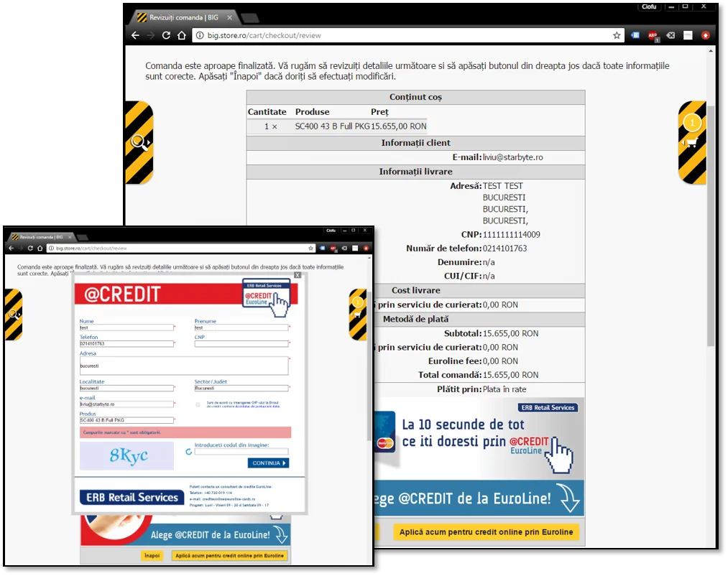Click captcha code input field
Screen dimensions: 728x576
(241, 452)
